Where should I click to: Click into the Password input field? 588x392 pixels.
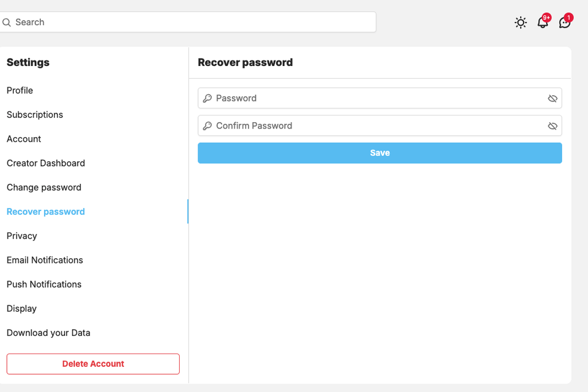tap(380, 98)
